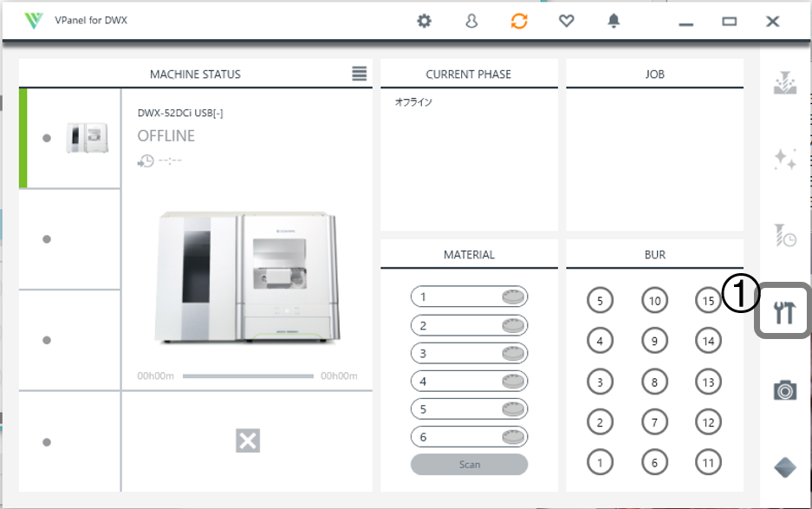The image size is (812, 509).
Task: Select bur number 12
Action: [708, 422]
